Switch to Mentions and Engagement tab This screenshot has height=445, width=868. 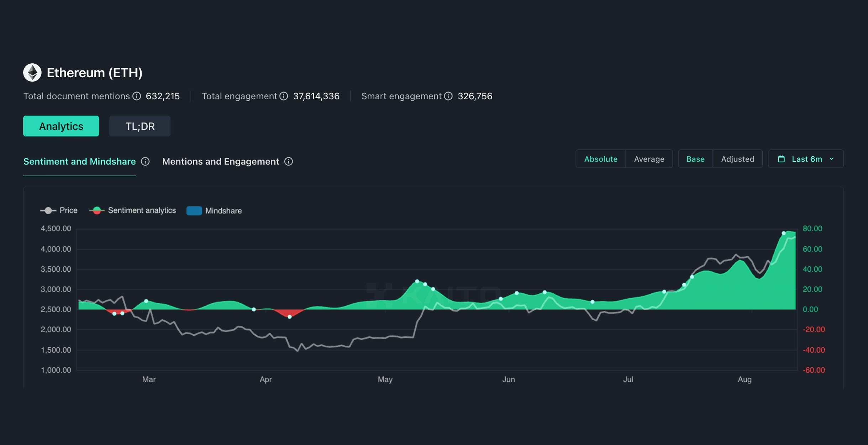tap(221, 162)
